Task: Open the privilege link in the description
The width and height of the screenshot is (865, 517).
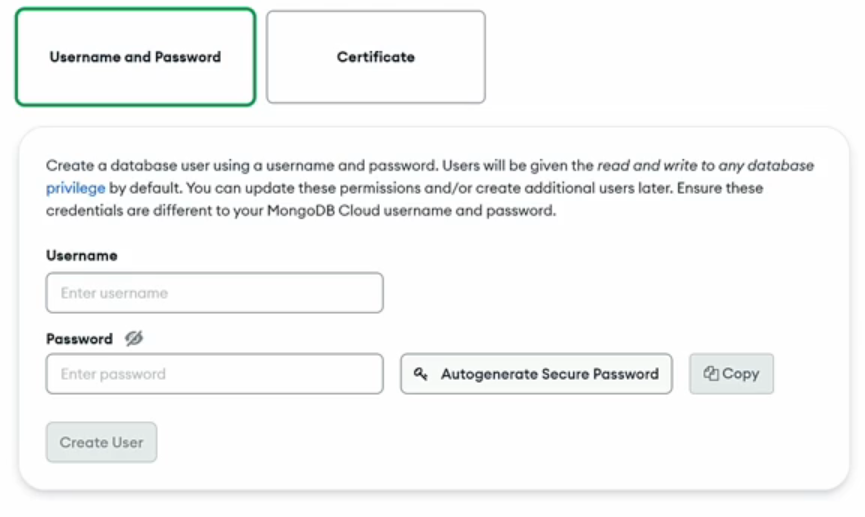Action: pyautogui.click(x=76, y=188)
